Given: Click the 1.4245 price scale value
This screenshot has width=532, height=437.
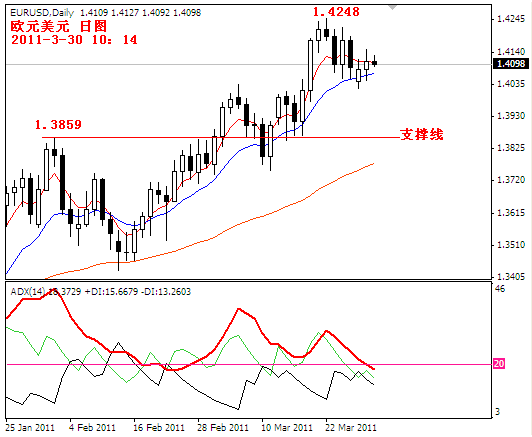Looking at the screenshot, I should coord(511,19).
